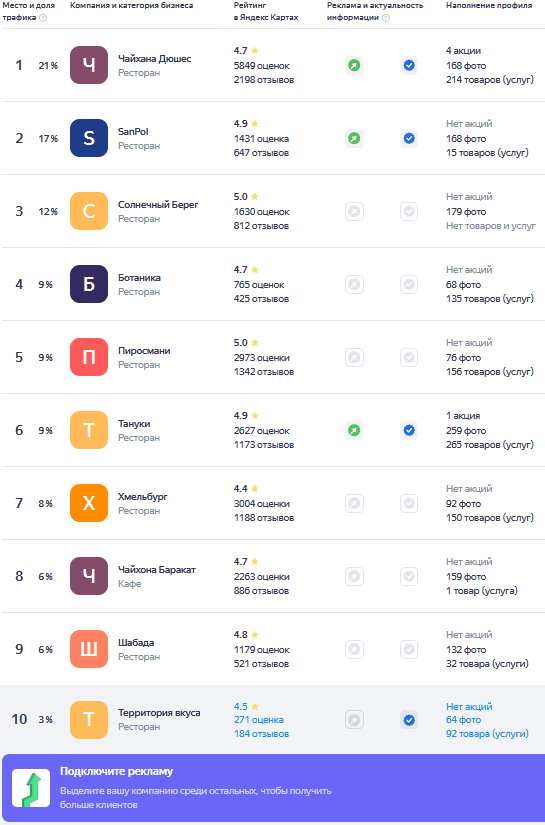Click the grey advertising icon for Солнечный Берег
The width and height of the screenshot is (545, 825).
tap(354, 212)
